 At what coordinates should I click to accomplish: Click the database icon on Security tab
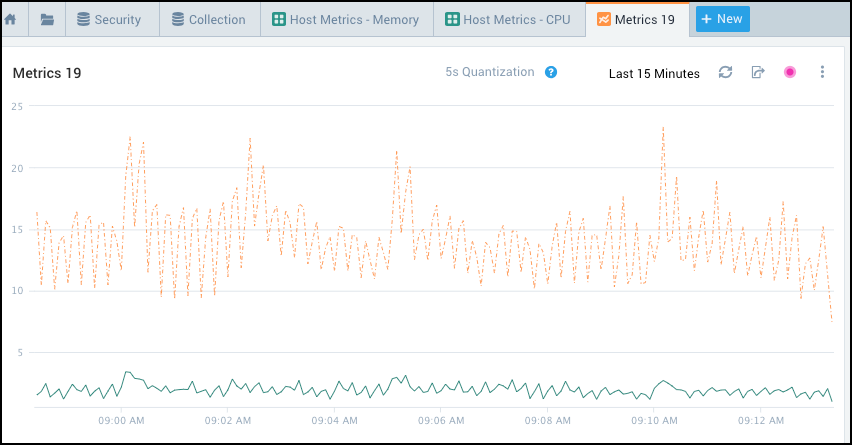[83, 19]
